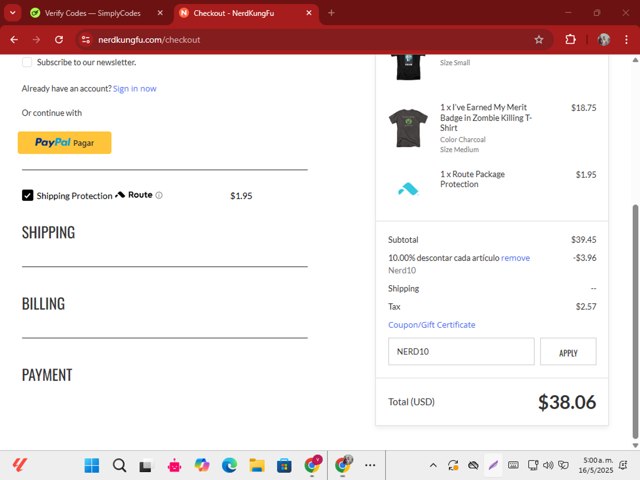Uncheck the Shipping Protection checkbox
640x480 pixels.
click(27, 196)
